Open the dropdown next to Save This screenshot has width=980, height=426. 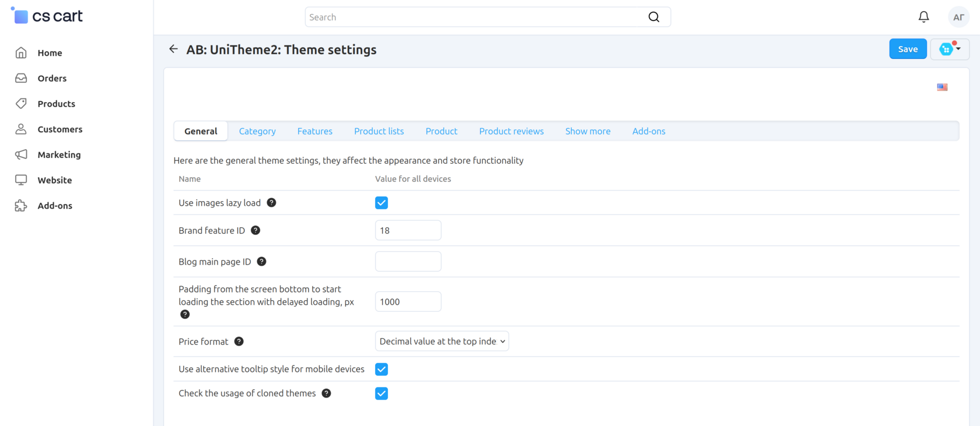[x=950, y=49]
